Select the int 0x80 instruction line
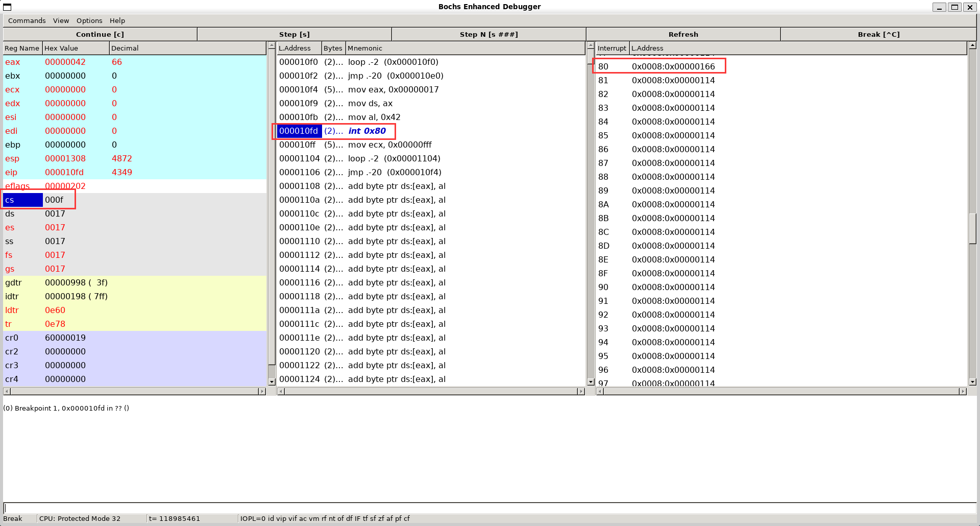The width and height of the screenshot is (980, 526). tap(431, 131)
